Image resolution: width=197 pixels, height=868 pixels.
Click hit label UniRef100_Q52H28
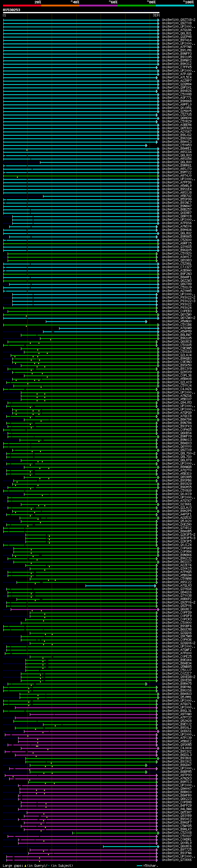(177, 721)
